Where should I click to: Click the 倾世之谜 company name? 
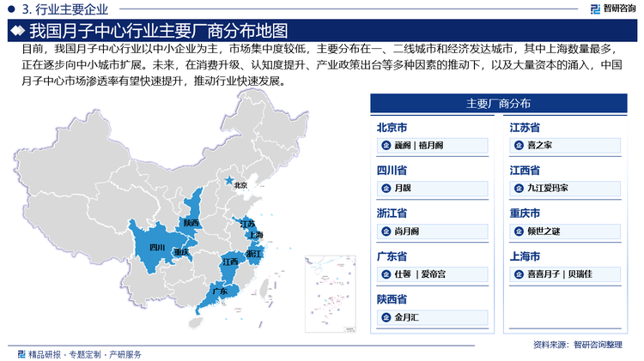(x=544, y=232)
